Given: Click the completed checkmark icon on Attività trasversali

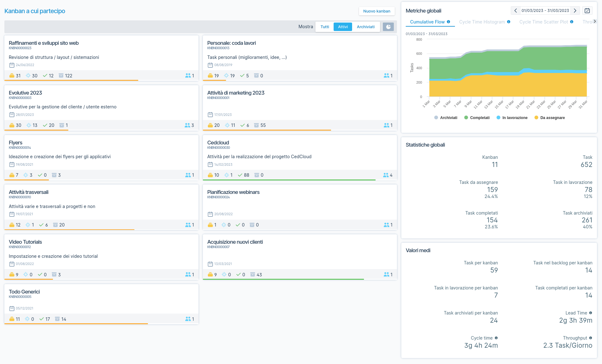Looking at the screenshot, I should tap(42, 225).
